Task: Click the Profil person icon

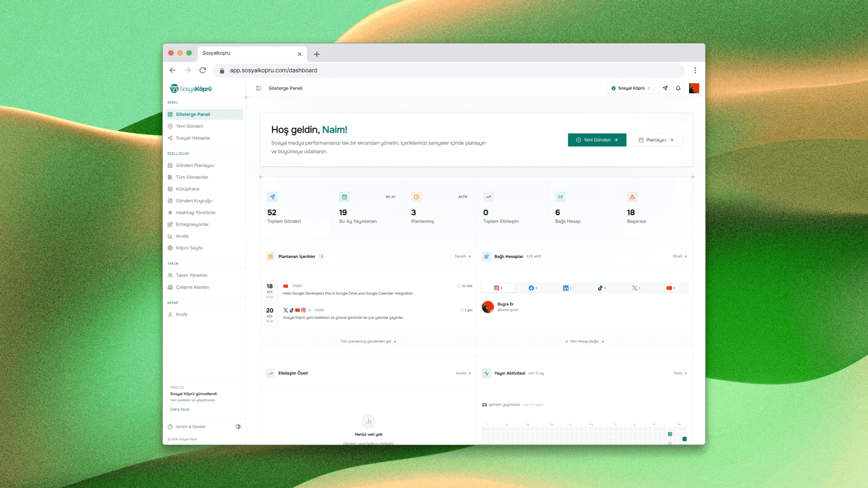Action: click(170, 314)
